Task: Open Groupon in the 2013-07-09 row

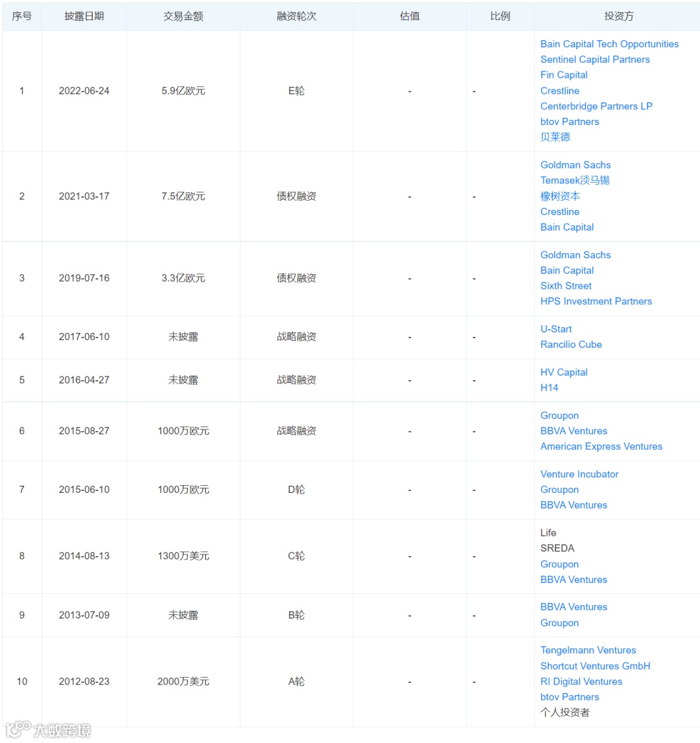Action: 559,623
